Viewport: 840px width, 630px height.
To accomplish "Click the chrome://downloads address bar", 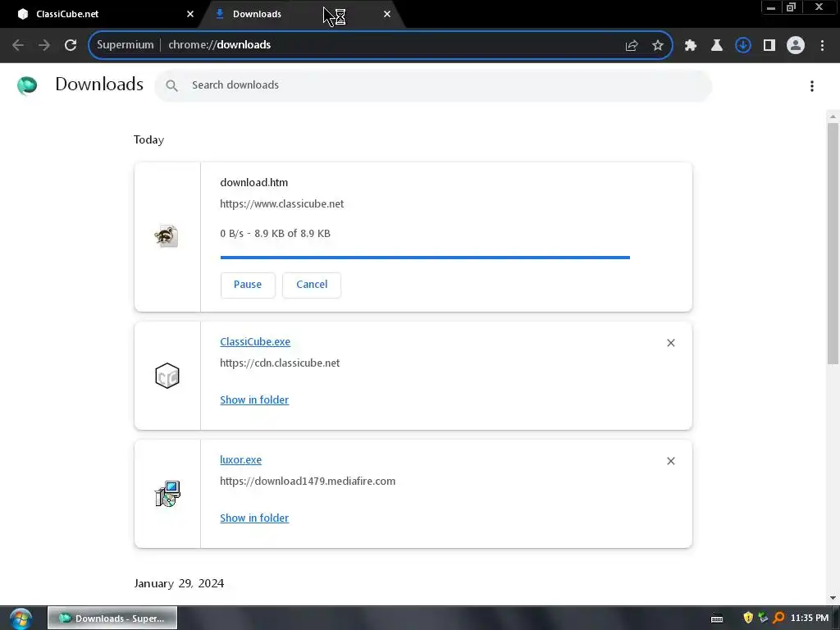I will coord(381,45).
